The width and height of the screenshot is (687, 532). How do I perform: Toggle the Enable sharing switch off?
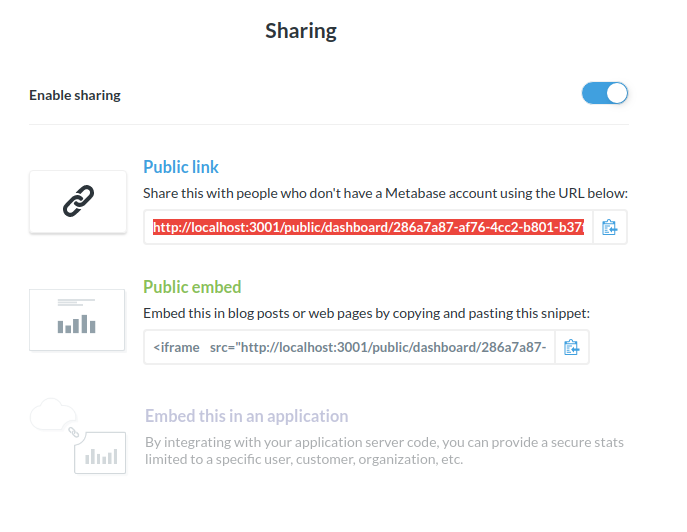tap(605, 93)
